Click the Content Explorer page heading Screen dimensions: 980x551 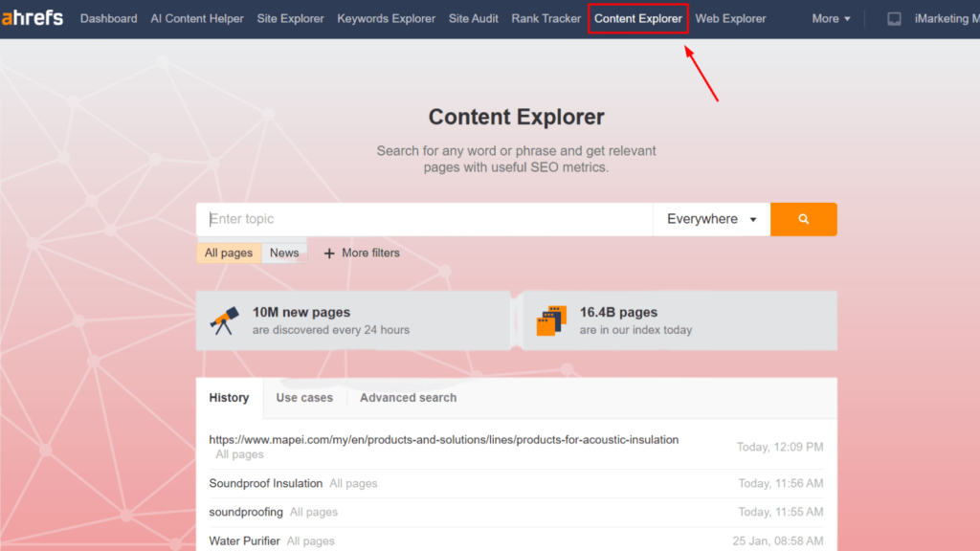coord(516,117)
